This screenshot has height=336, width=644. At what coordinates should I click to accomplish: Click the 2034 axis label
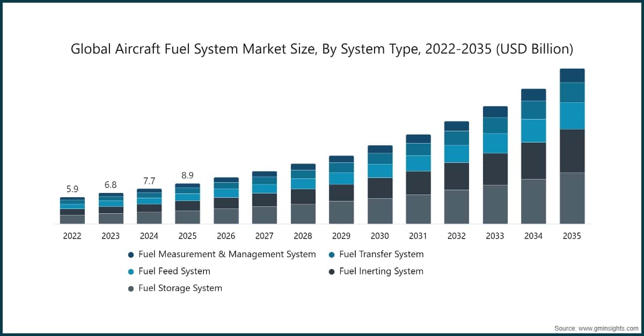(533, 236)
